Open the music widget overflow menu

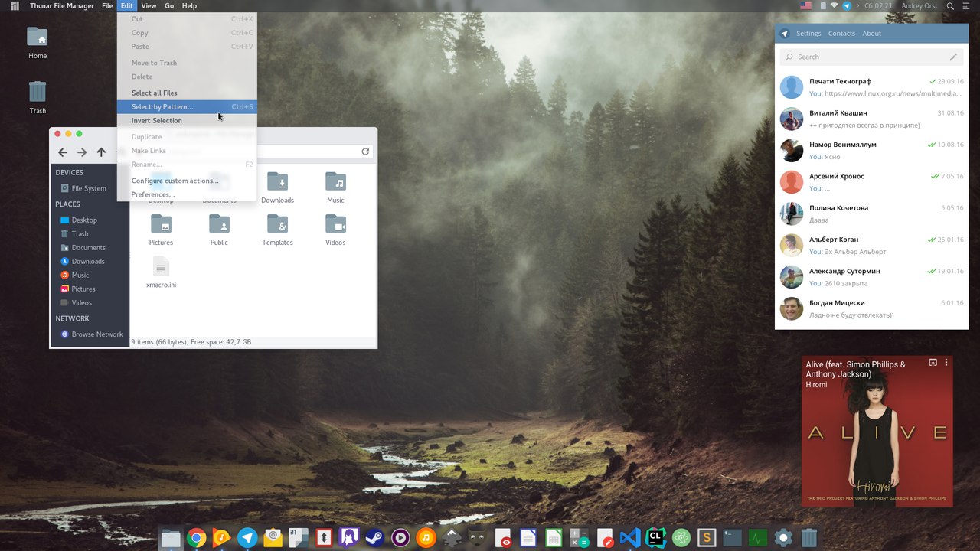(946, 362)
